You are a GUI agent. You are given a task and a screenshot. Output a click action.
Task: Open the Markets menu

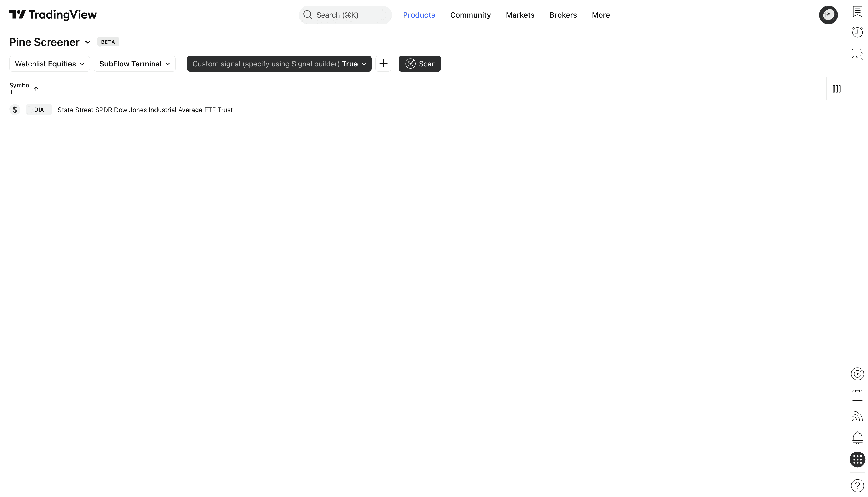pyautogui.click(x=520, y=15)
